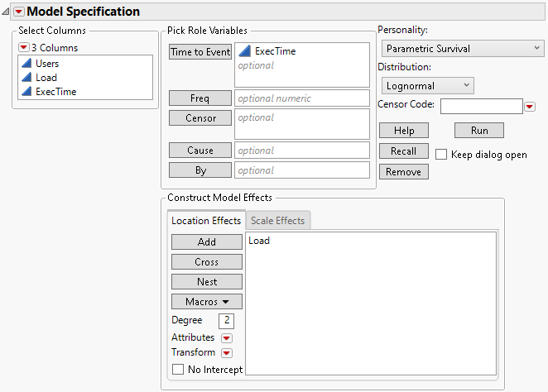Click ExecTime in the Time to Event role box
Viewport: 548px width, 392px height.
275,51
